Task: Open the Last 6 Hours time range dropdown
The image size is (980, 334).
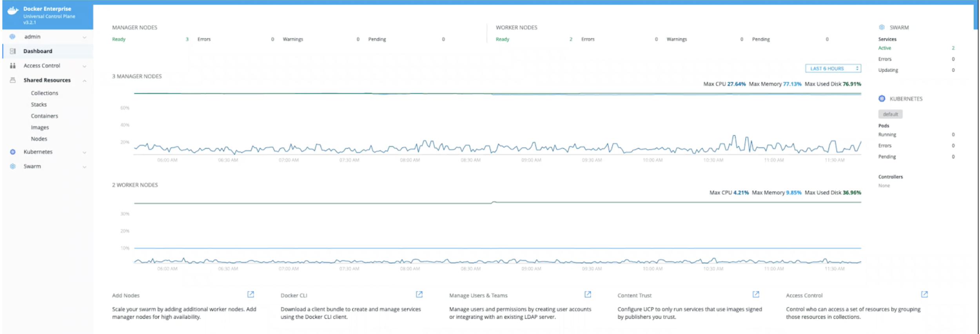Action: tap(833, 68)
